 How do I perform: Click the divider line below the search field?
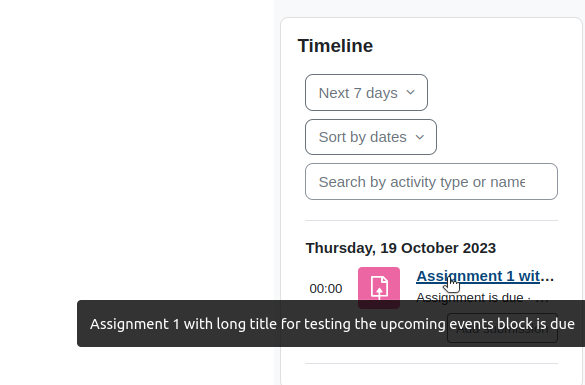[x=431, y=220]
